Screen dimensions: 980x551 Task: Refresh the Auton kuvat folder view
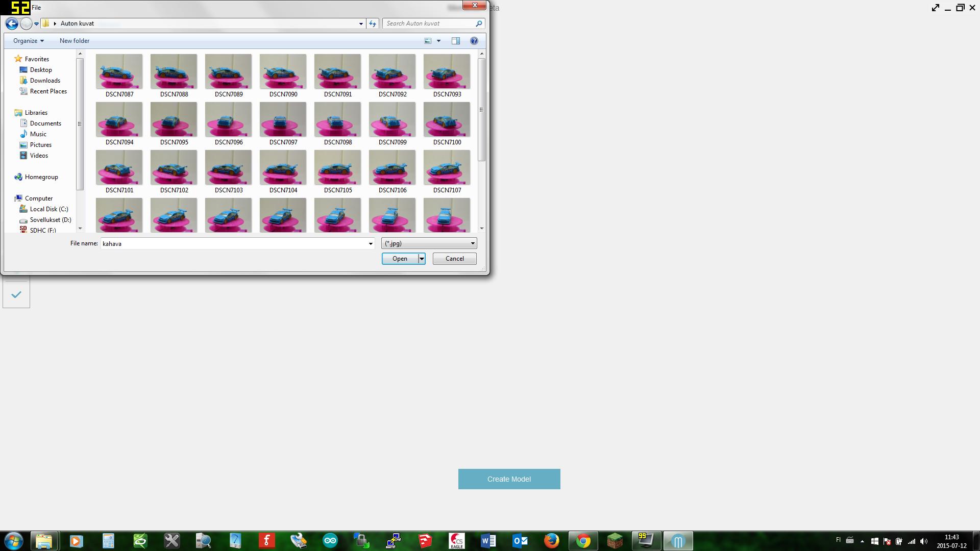pos(373,23)
